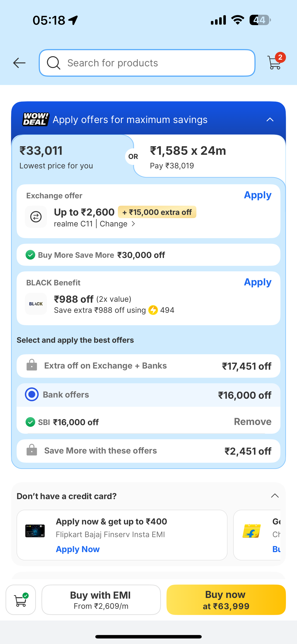This screenshot has width=297, height=644.
Task: Tap the exchange swap icon
Action: pyautogui.click(x=36, y=217)
